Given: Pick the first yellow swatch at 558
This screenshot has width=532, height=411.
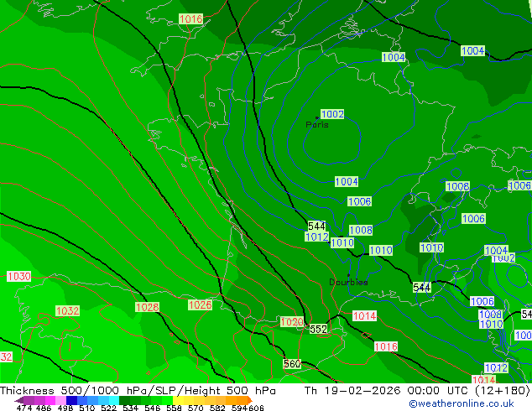Looking at the screenshot, I should 178,400.
